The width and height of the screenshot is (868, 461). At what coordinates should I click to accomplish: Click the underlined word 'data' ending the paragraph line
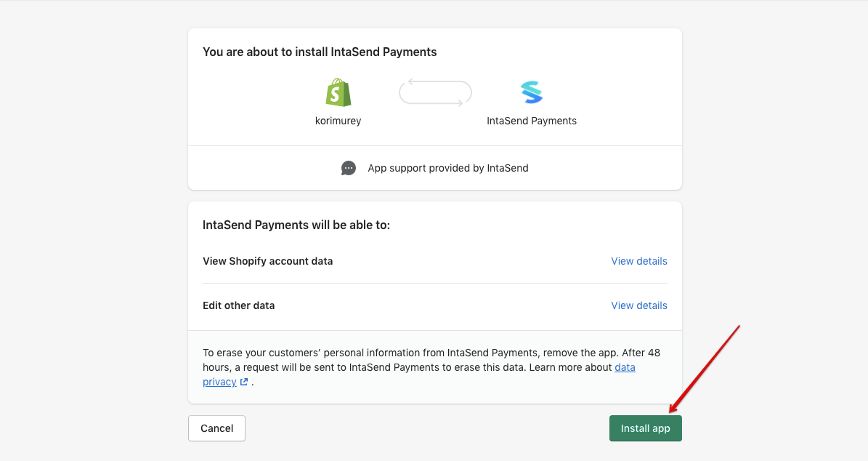[x=625, y=367]
